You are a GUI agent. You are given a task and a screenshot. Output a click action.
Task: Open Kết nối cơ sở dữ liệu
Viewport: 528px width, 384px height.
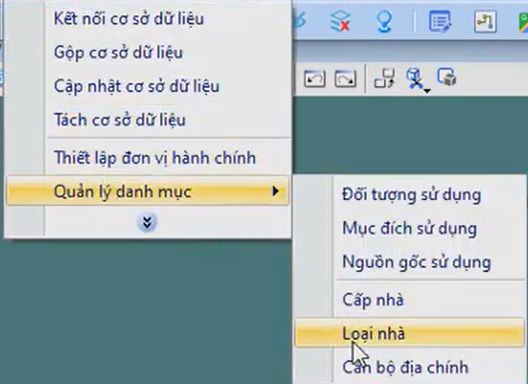coord(148,19)
